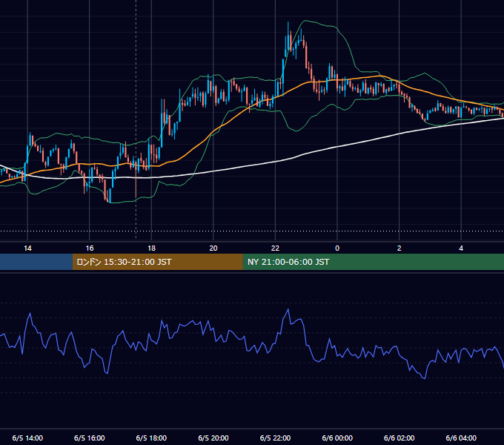The height and width of the screenshot is (445, 504).
Task: Click the 18 hour label on price chart axis
Action: pyautogui.click(x=151, y=248)
